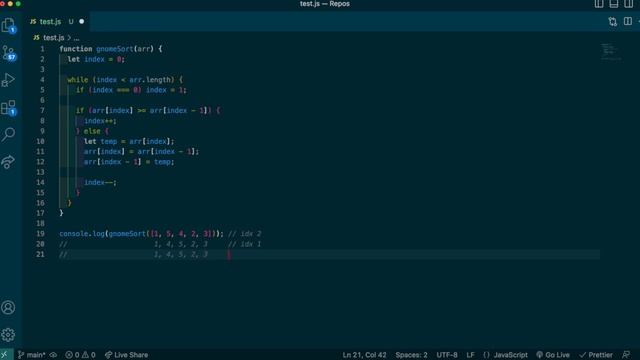Viewport: 640px width, 360px height.
Task: Click line number 1 in gutter
Action: (x=42, y=49)
